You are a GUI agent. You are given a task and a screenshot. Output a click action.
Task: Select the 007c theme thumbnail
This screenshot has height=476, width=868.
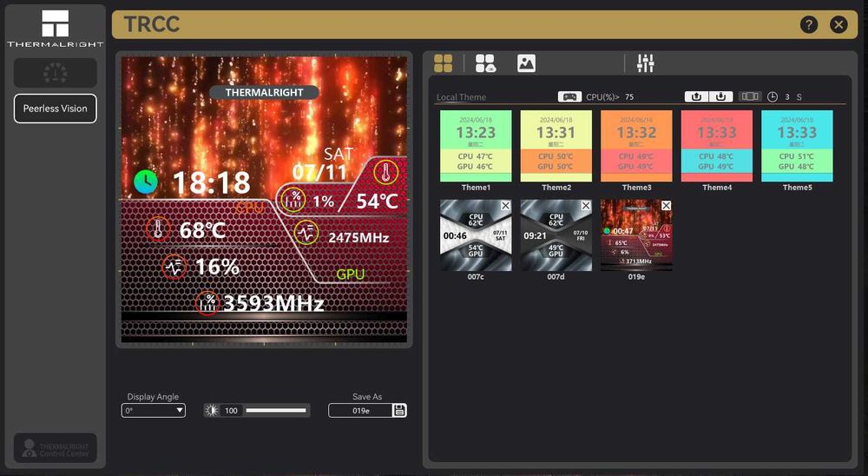click(476, 235)
